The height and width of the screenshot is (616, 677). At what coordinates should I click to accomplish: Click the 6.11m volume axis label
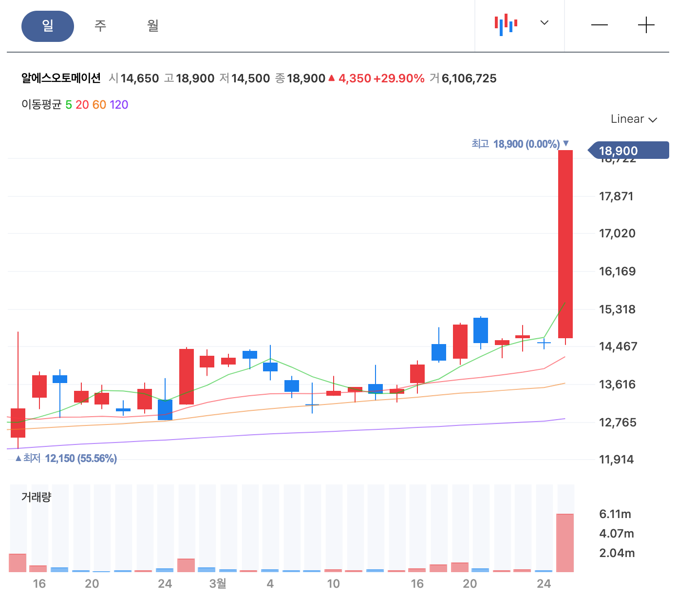[x=615, y=514]
